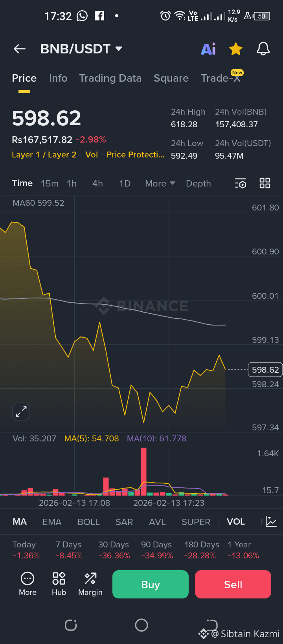The height and width of the screenshot is (644, 283).
Task: Tap the 90 Days -34.99% change
Action: (157, 550)
